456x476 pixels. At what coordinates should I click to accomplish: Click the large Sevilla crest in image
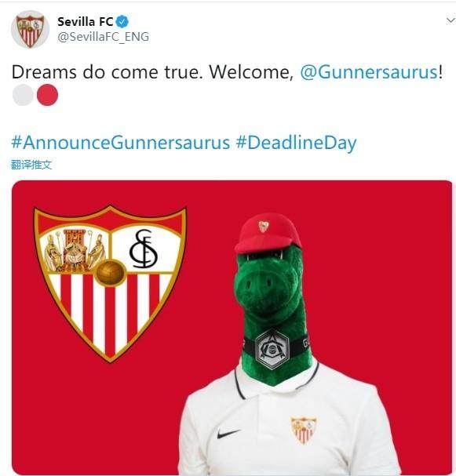click(110, 283)
